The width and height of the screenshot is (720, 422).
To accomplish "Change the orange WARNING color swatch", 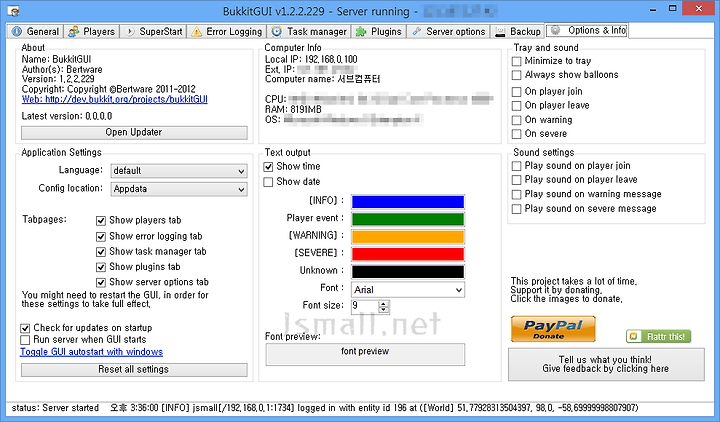I will click(x=408, y=236).
